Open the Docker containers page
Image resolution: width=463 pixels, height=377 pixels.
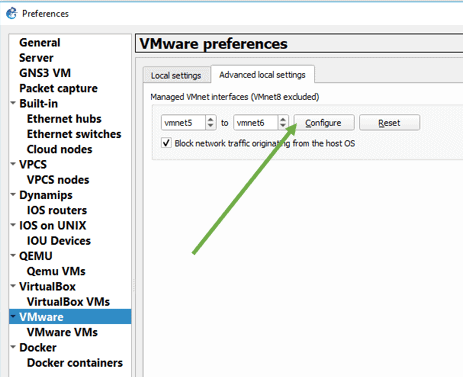click(75, 362)
